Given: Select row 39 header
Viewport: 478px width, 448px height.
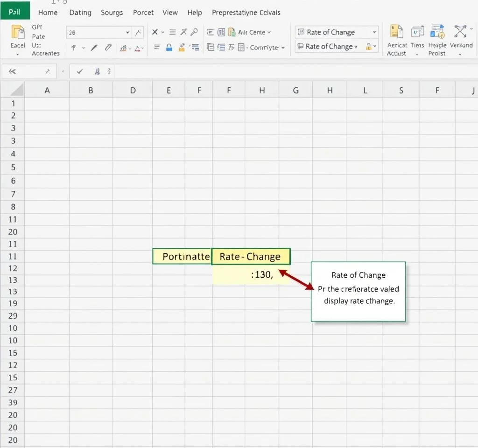Looking at the screenshot, I should (x=13, y=403).
